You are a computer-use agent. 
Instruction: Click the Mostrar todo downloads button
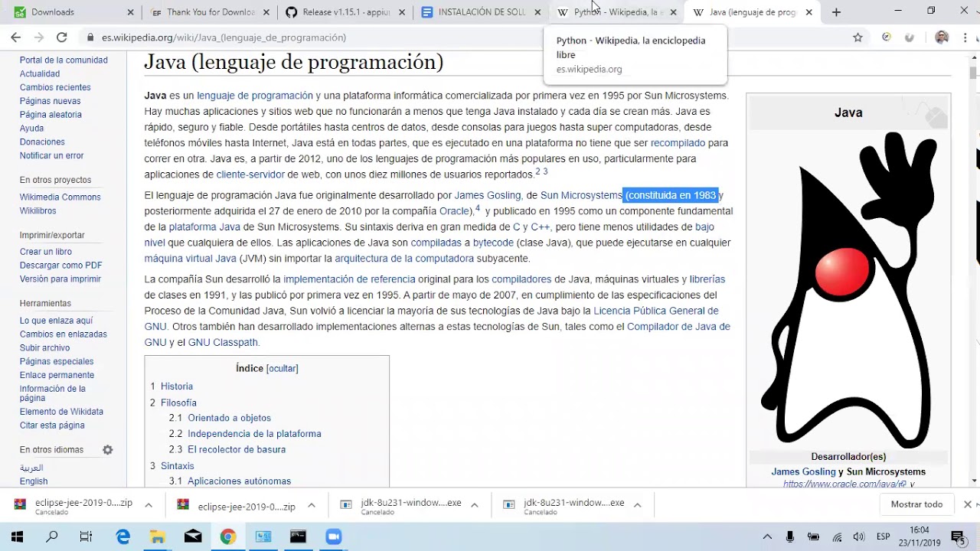(916, 504)
